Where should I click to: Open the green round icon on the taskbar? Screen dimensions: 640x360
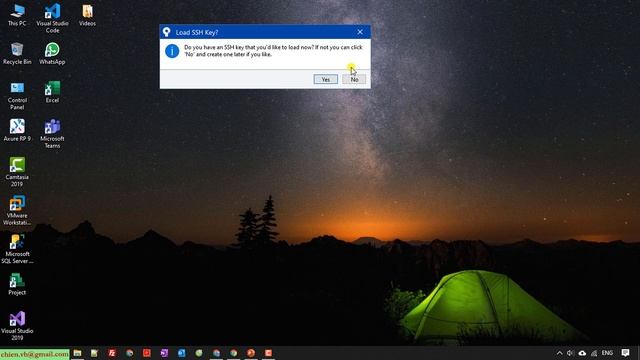coord(199,353)
